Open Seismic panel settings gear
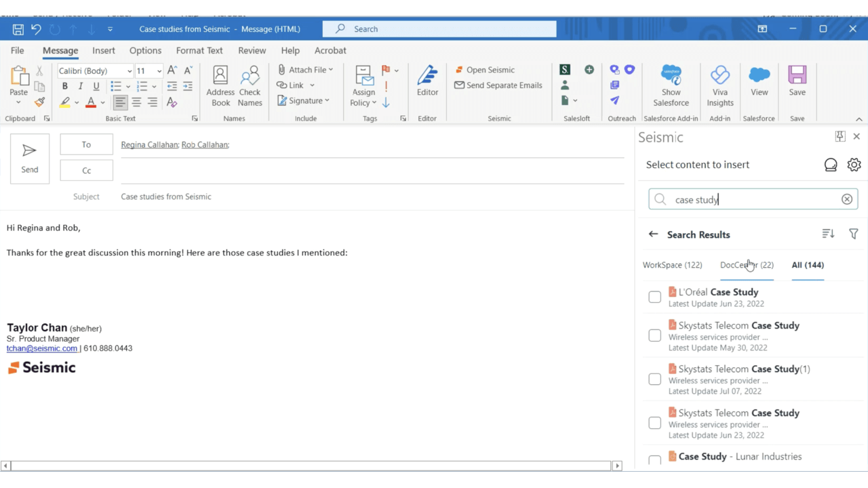The width and height of the screenshot is (868, 488). 854,165
